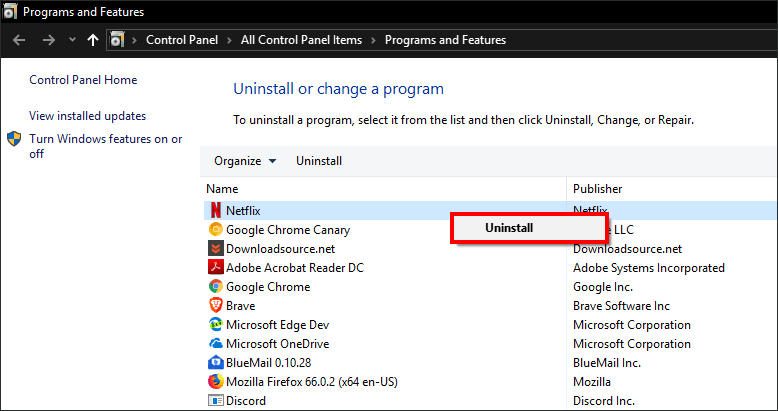
Task: Open recent locations dropdown arrow
Action: 72,40
